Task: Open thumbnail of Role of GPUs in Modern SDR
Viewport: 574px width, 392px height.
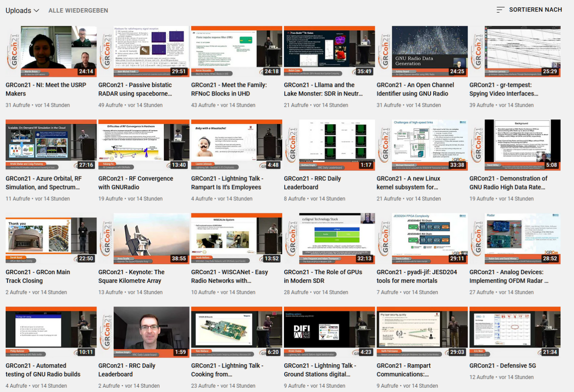Action: (329, 239)
